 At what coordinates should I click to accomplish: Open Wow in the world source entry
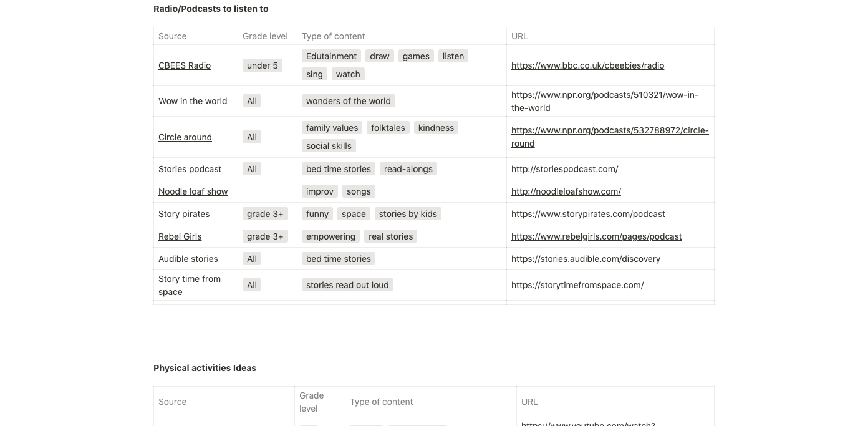(x=193, y=101)
